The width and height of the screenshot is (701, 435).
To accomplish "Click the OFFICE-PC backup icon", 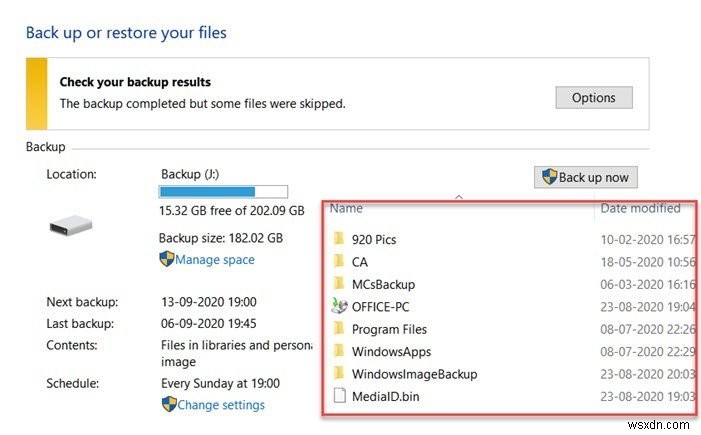I will [339, 307].
